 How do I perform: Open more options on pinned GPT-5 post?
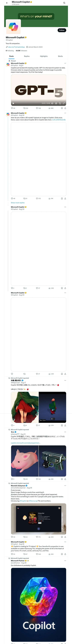pyautogui.click(x=65, y=63)
